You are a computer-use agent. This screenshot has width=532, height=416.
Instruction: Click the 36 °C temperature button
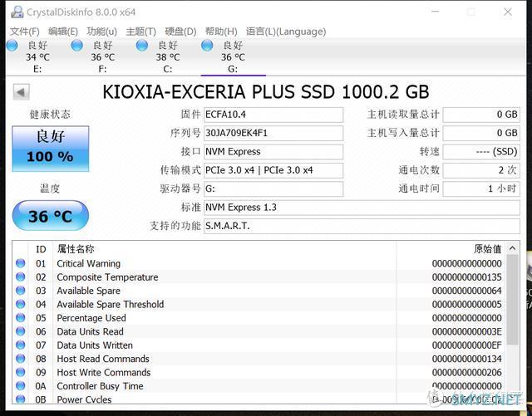point(51,216)
